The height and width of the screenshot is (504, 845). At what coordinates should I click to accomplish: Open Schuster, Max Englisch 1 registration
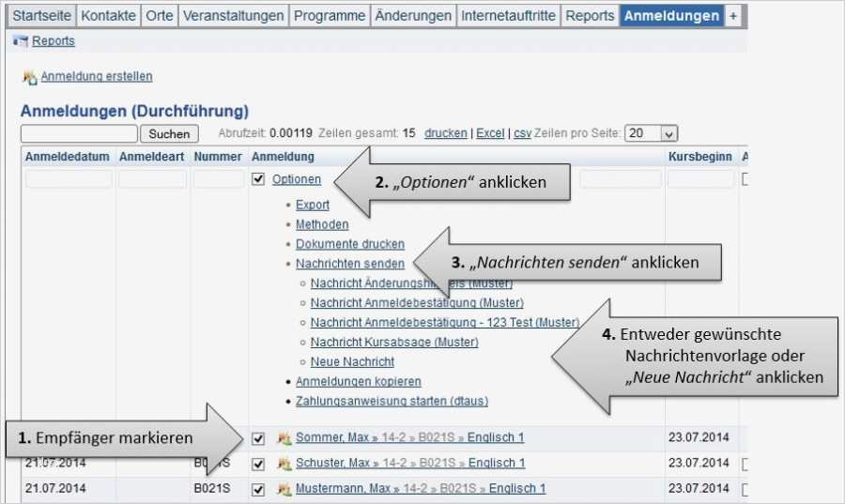pyautogui.click(x=410, y=463)
